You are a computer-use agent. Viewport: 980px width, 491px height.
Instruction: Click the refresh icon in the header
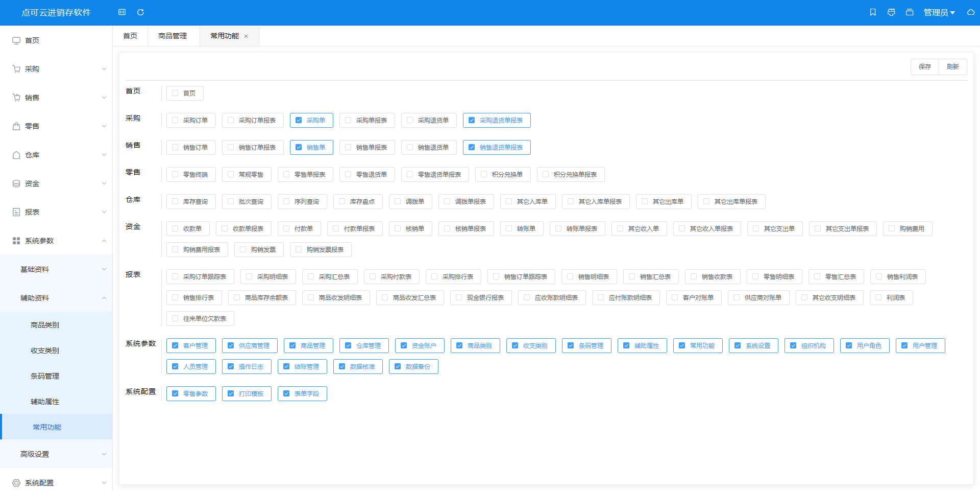tap(140, 12)
